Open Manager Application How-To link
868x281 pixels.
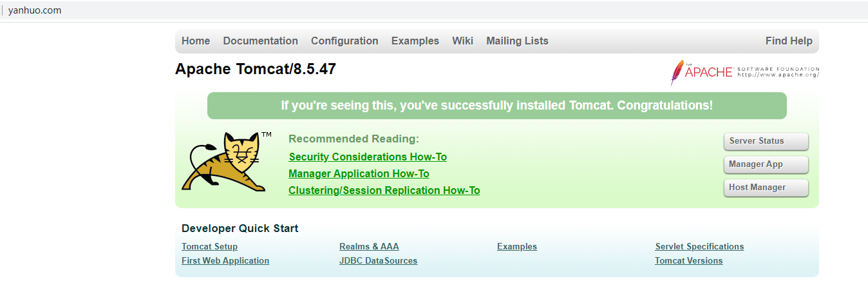click(359, 173)
